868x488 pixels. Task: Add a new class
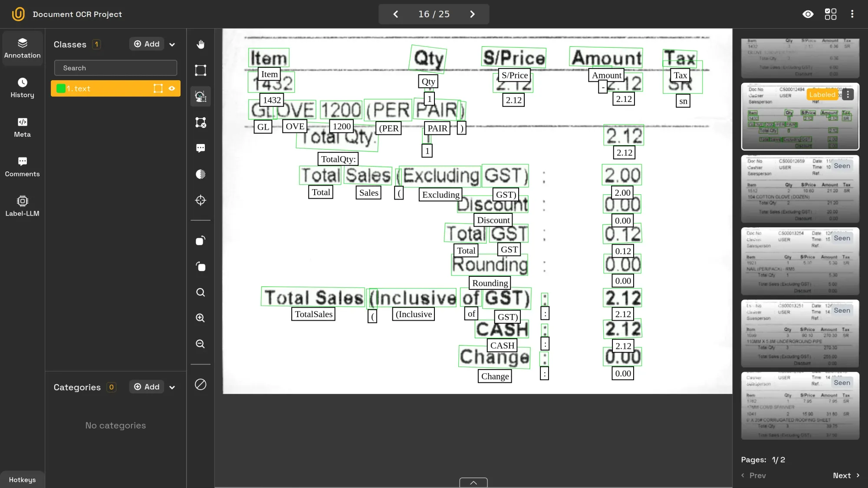click(146, 44)
